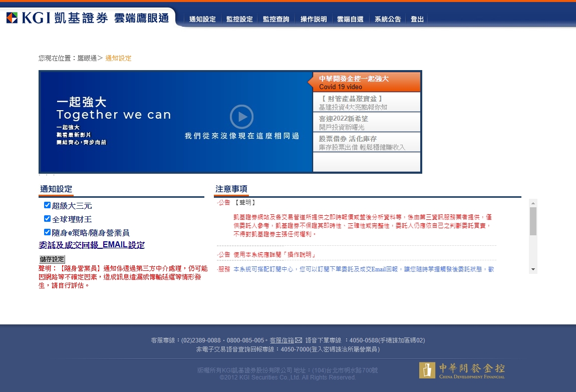
Task: Open the 操作說明 menu
Action: pos(314,19)
